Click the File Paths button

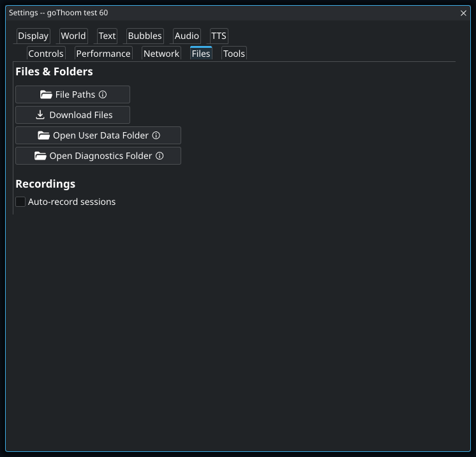click(73, 94)
